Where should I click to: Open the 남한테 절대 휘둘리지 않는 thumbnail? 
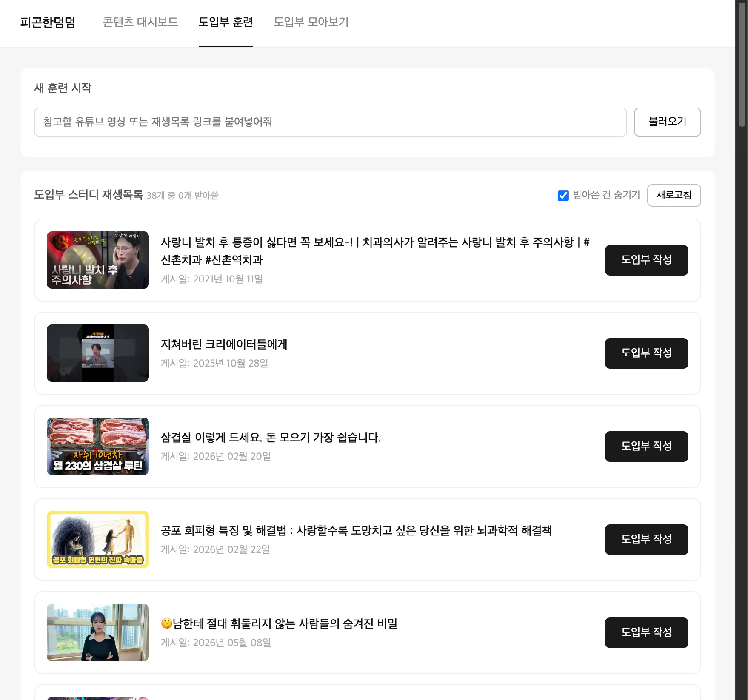click(x=98, y=632)
